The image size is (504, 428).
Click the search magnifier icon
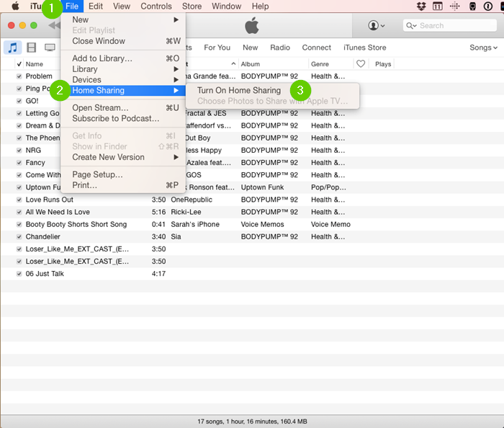pos(411,26)
